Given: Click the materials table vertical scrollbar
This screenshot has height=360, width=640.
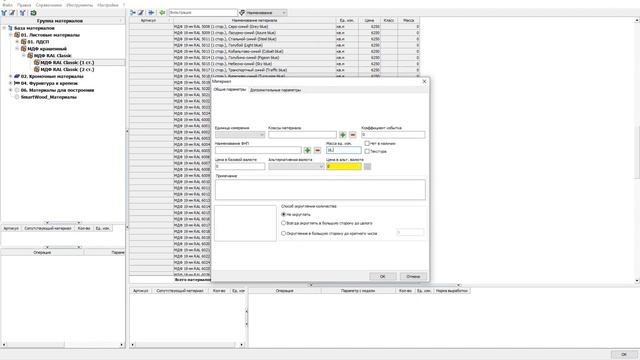Looking at the screenshot, I should click(637, 150).
